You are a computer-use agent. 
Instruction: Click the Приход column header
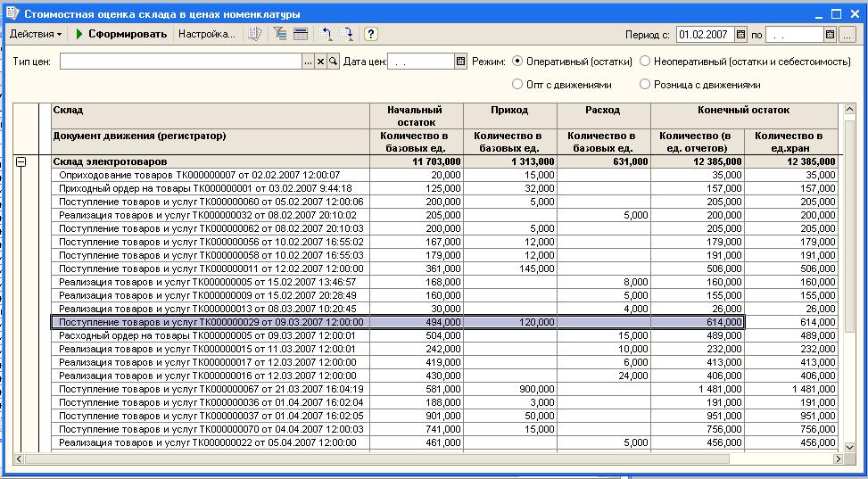click(510, 116)
